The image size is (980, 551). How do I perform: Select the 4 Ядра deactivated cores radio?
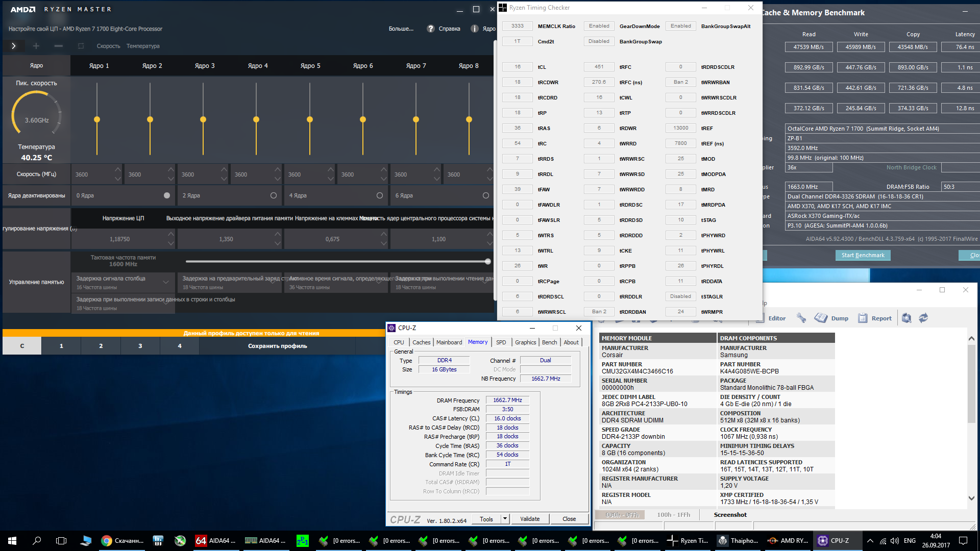click(380, 195)
